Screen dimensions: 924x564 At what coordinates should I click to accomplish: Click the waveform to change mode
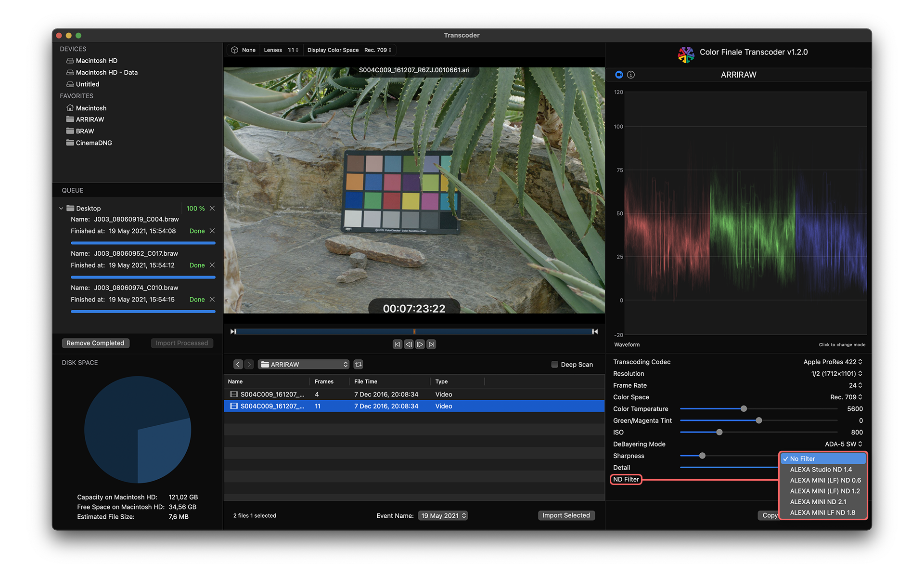coord(745,212)
